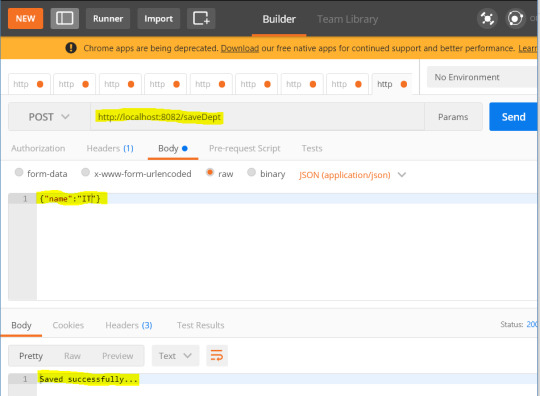Select the form-data radio button
540x396 pixels.
click(19, 172)
